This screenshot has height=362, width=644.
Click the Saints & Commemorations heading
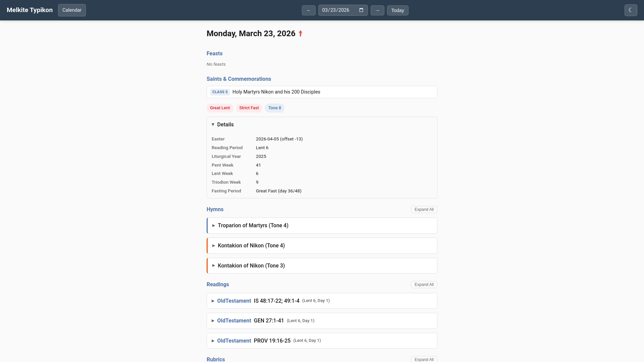pos(239,79)
